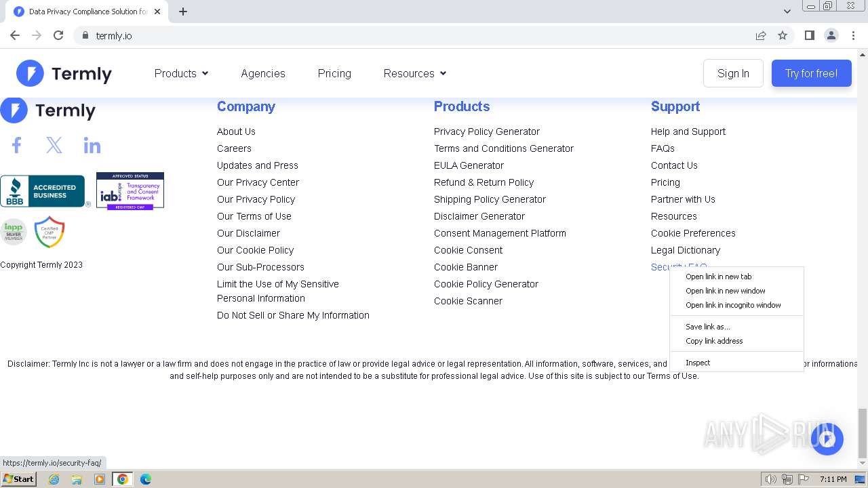Expand the Products dropdown in navigation
Viewport: 868px width, 488px height.
181,73
